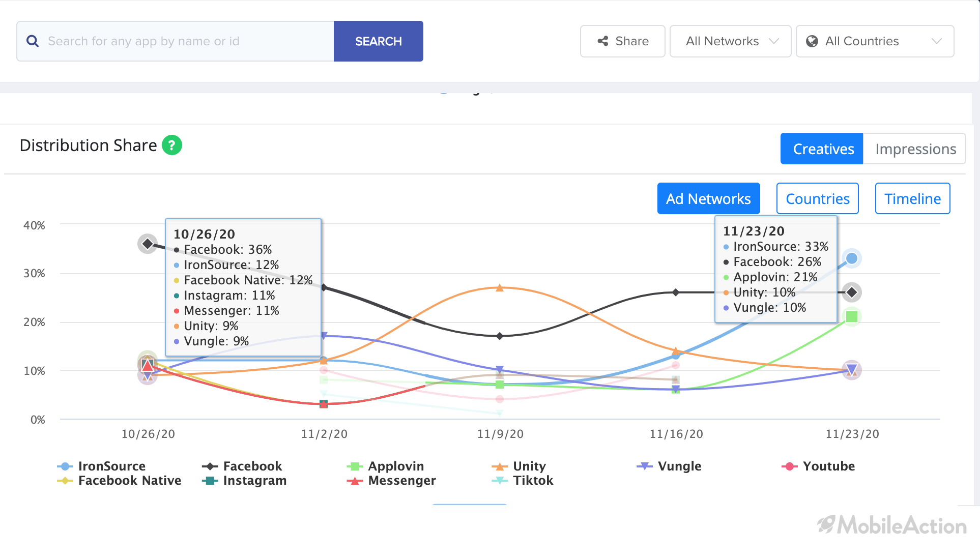This screenshot has height=559, width=980.
Task: Toggle Facebook Native series in legend
Action: pos(119,480)
